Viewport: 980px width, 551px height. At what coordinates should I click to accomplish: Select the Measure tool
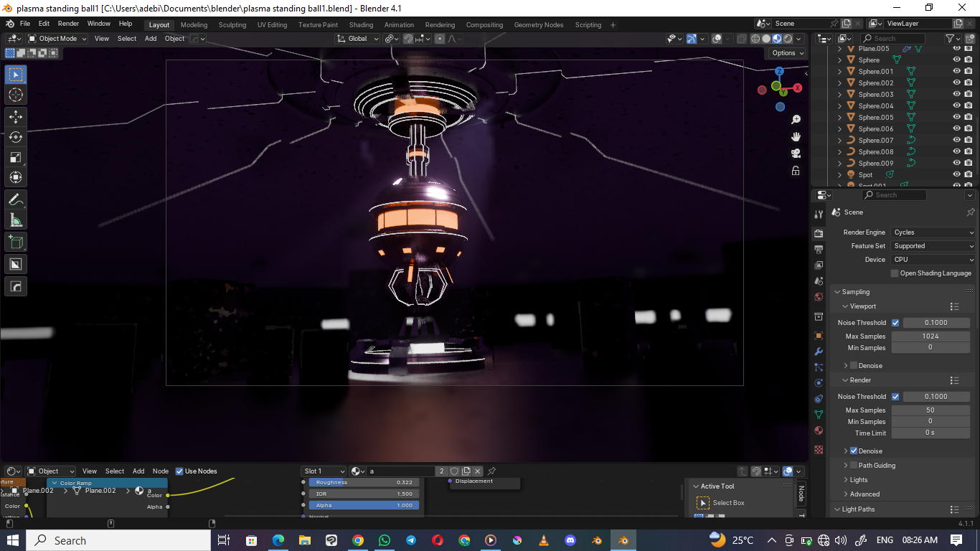[16, 220]
